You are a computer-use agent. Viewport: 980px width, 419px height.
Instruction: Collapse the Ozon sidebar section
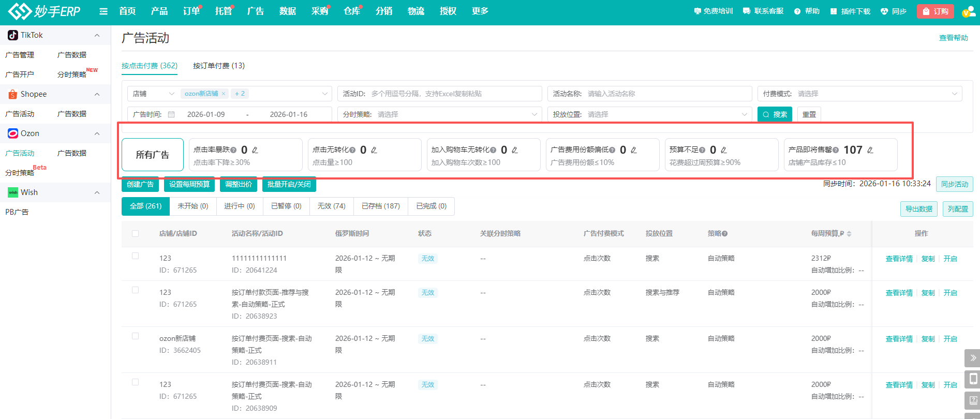point(97,133)
